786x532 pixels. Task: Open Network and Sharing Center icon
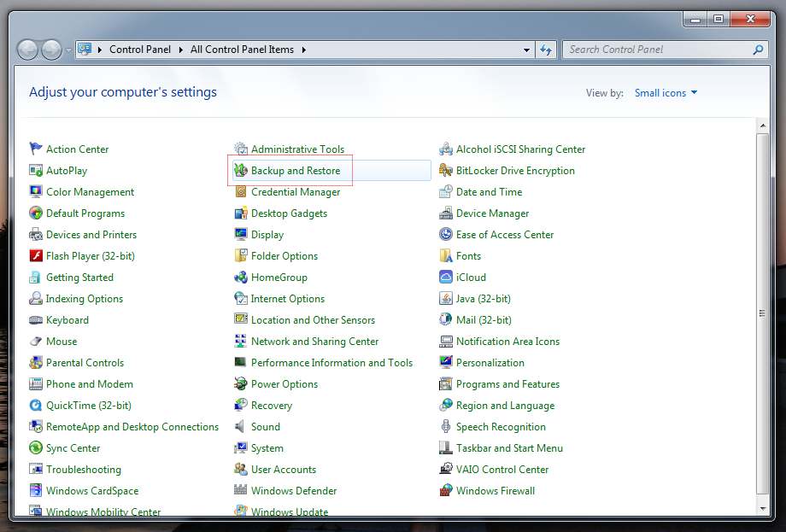(x=241, y=341)
